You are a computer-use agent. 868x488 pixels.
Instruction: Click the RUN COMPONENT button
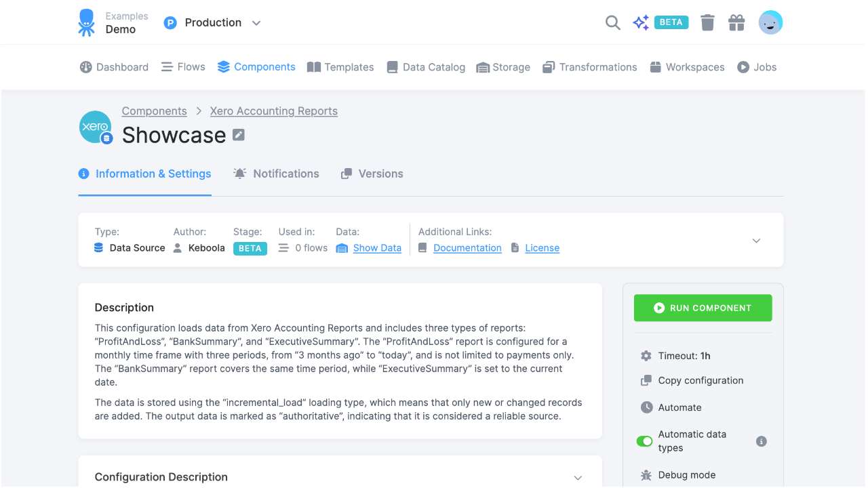coord(703,308)
